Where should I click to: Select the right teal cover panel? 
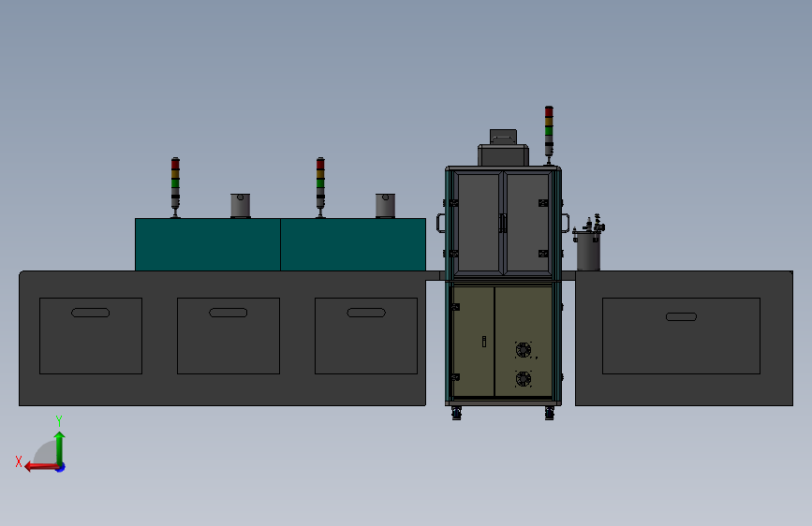(353, 244)
